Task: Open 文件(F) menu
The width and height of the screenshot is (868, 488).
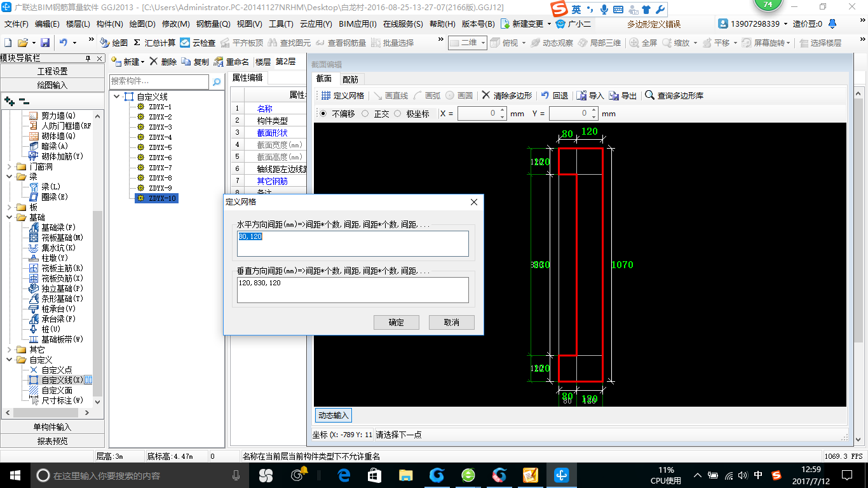Action: pos(17,24)
